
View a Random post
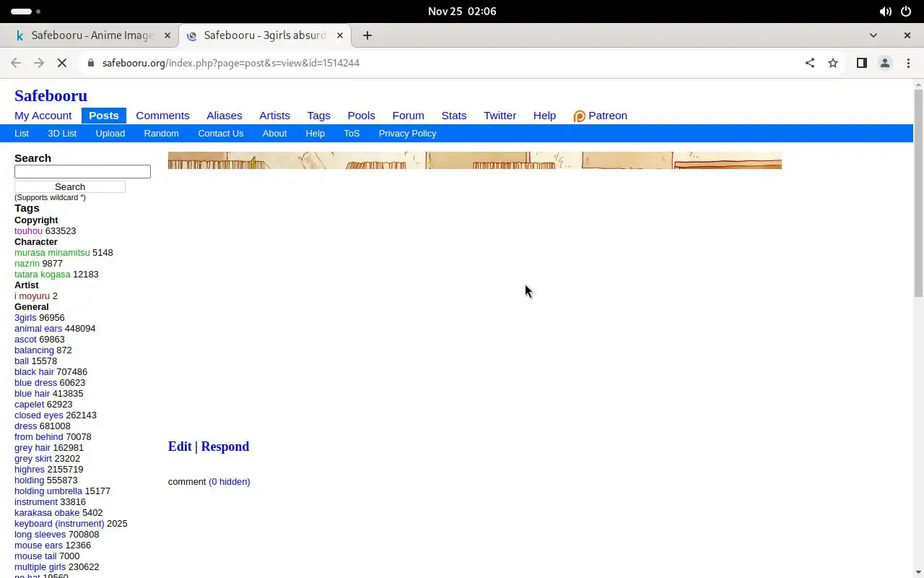point(161,134)
